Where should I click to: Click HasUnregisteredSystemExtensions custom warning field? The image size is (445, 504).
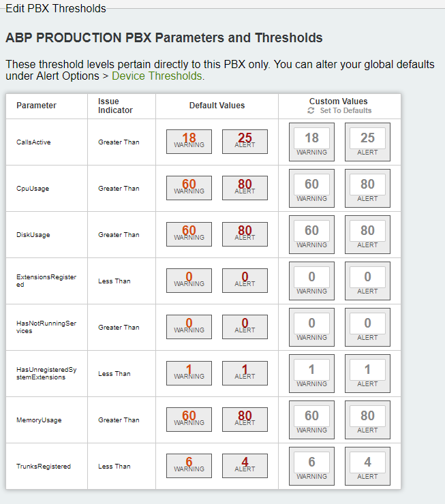(311, 369)
